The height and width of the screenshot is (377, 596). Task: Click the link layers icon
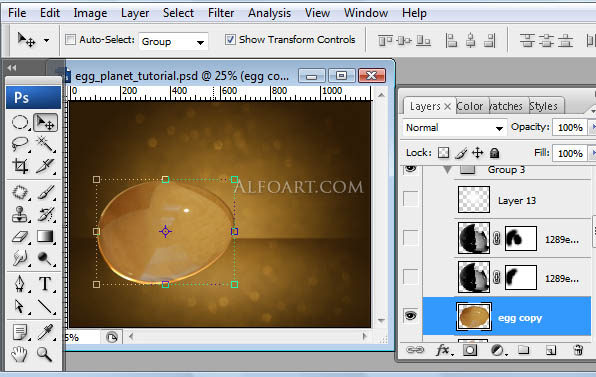tap(415, 350)
